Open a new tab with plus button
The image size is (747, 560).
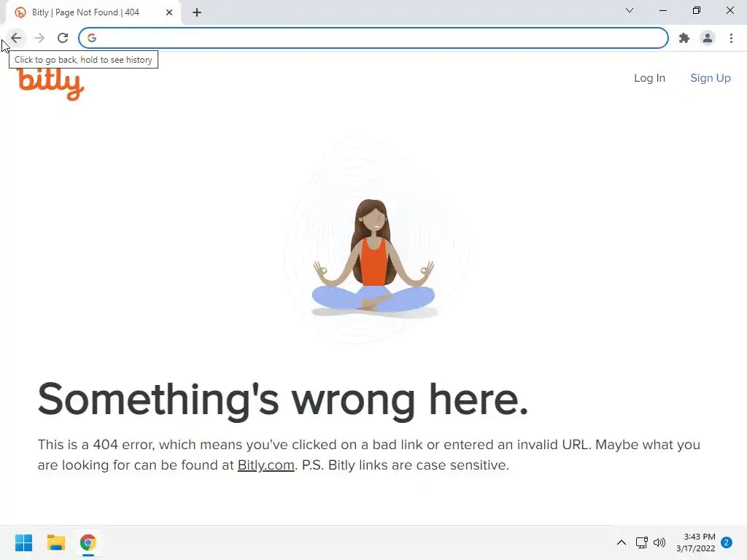pyautogui.click(x=197, y=12)
